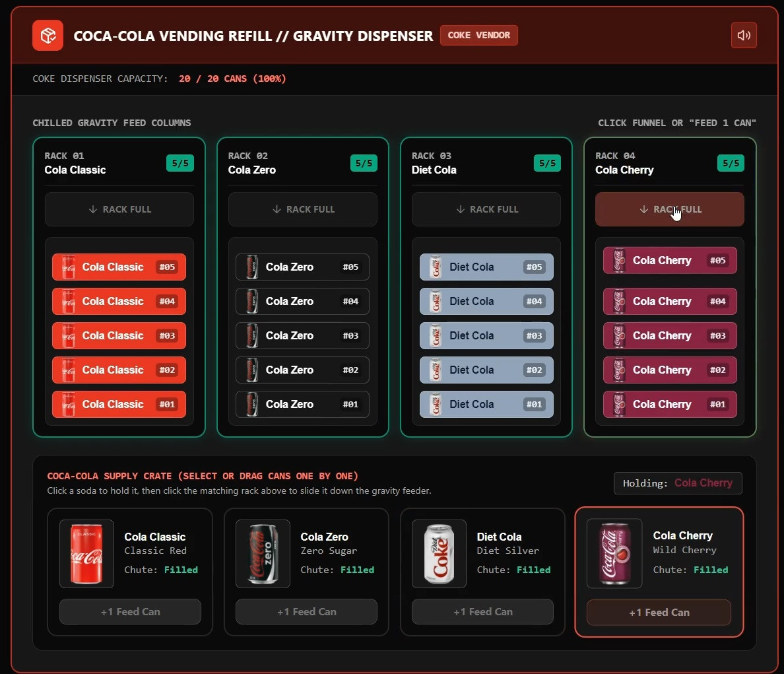
Task: Click the RACK 01 Cola Classic header
Action: pos(75,163)
